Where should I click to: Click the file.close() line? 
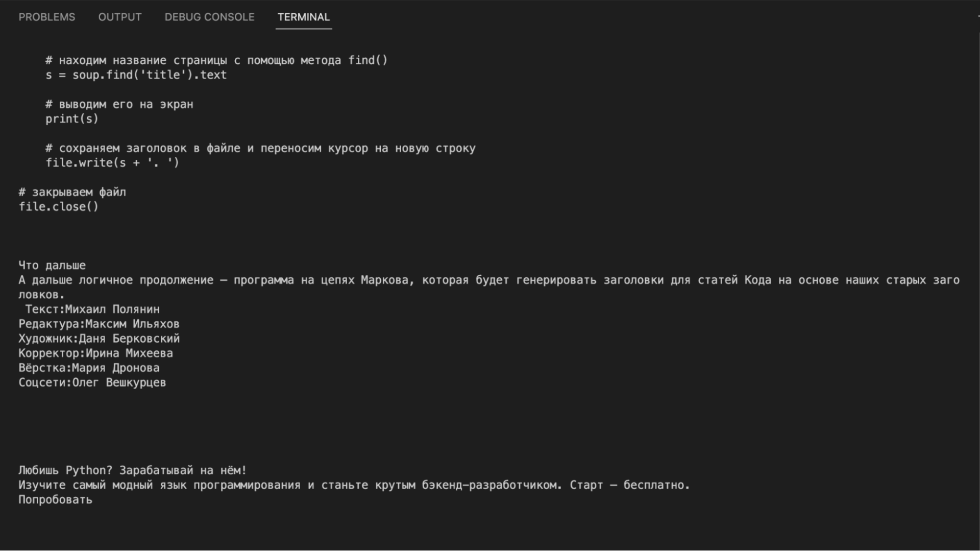58,206
